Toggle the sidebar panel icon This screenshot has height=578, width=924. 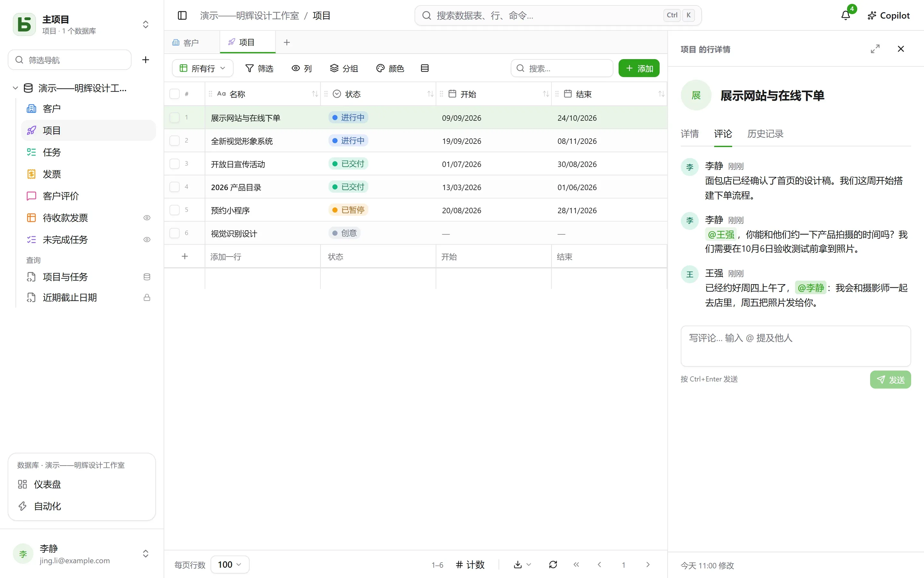click(x=182, y=15)
